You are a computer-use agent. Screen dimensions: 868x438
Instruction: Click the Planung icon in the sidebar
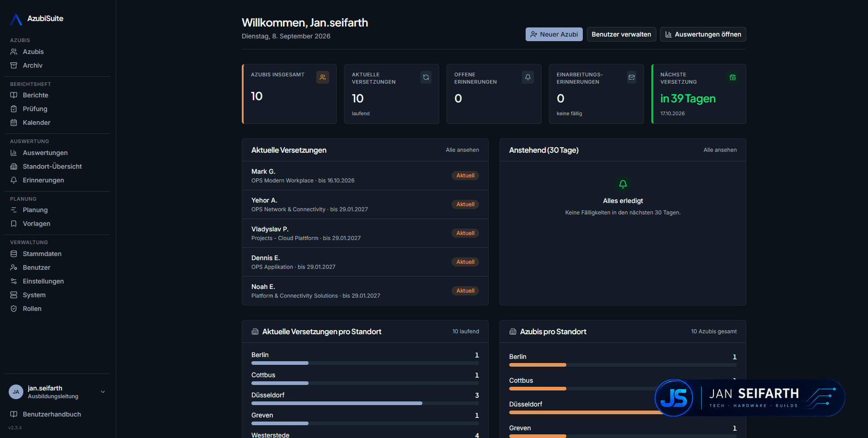(14, 210)
